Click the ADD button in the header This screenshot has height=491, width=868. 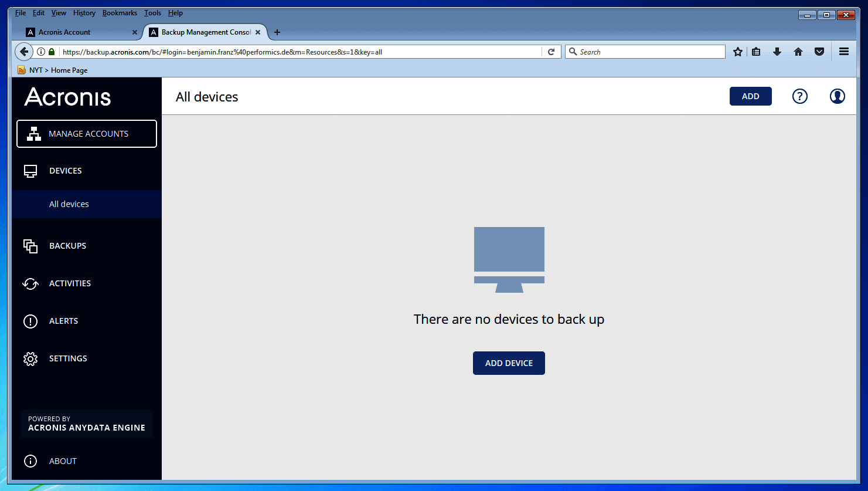click(x=750, y=96)
